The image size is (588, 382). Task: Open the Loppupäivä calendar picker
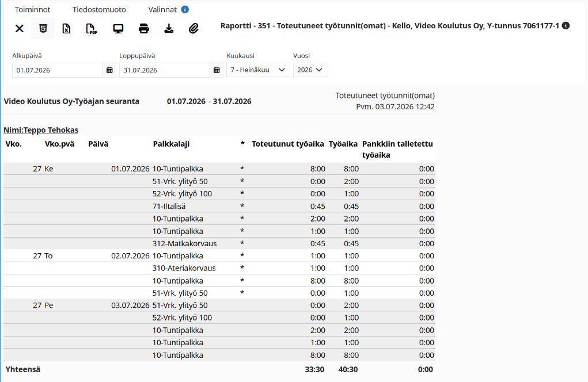coord(217,70)
